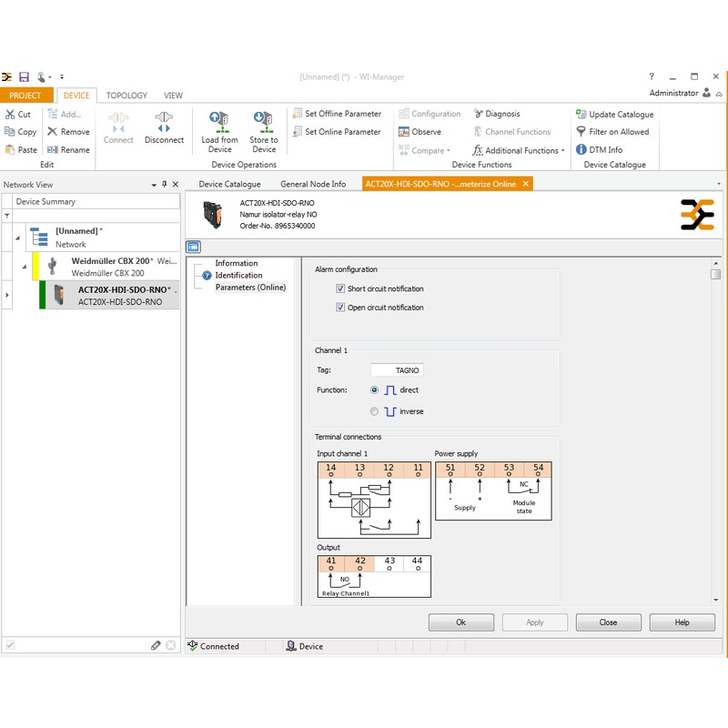Click the Copy icon in Edit group
The height and width of the screenshot is (728, 728).
[10, 132]
